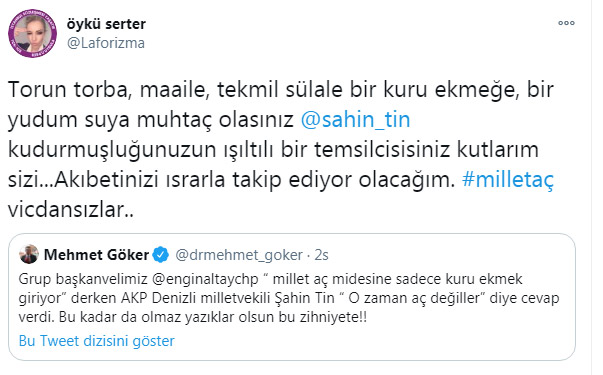The image size is (603, 375).
Task: Click öykü serter's profile avatar
Action: [33, 33]
